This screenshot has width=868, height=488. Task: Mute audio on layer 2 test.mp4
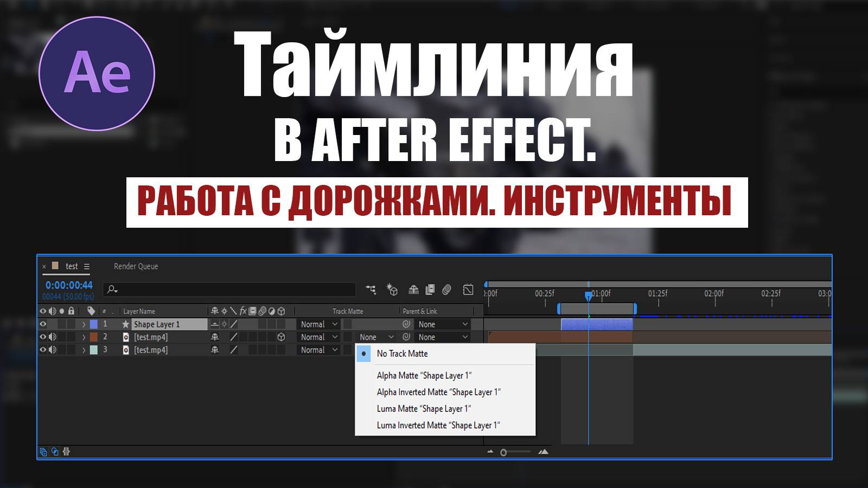coord(52,337)
